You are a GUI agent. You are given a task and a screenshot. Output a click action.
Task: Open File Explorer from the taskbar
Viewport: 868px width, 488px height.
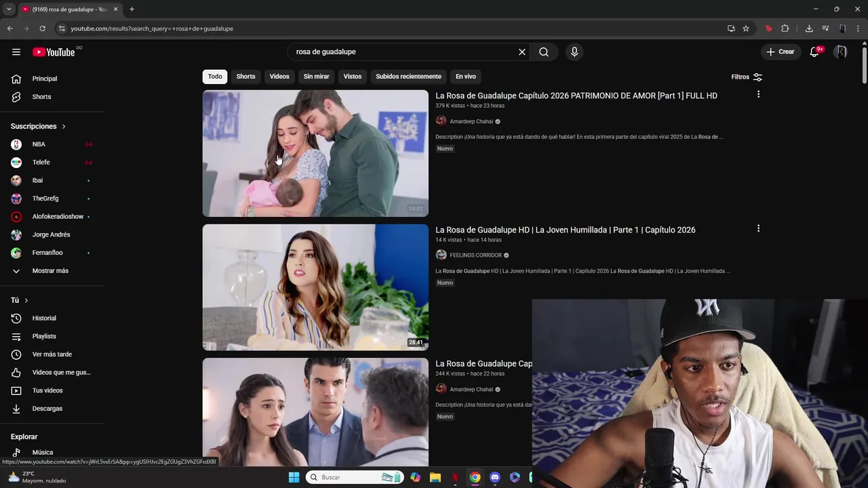coord(435,477)
